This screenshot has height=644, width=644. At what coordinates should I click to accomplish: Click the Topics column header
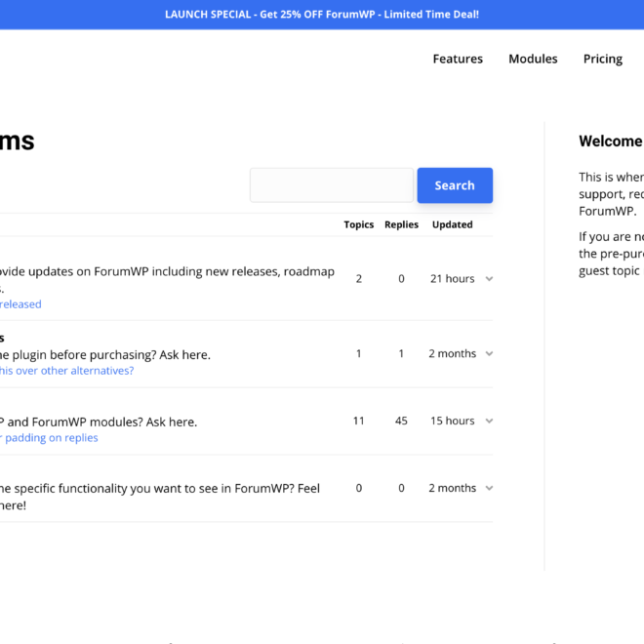click(x=358, y=224)
